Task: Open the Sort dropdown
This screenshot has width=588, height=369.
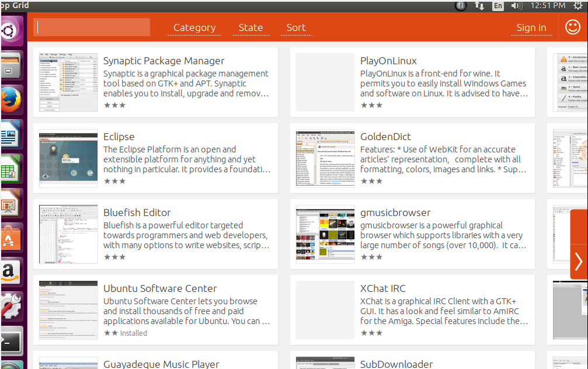Action: 296,28
